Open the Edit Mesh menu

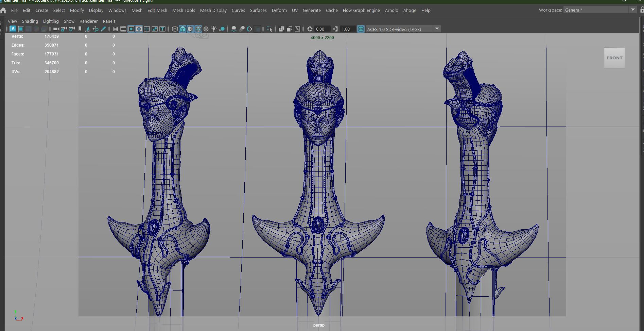pos(157,10)
